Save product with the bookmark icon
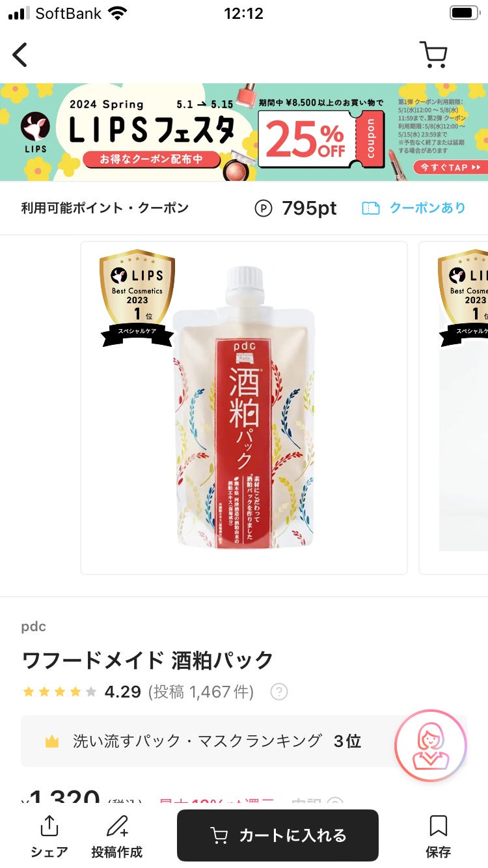 (x=438, y=826)
